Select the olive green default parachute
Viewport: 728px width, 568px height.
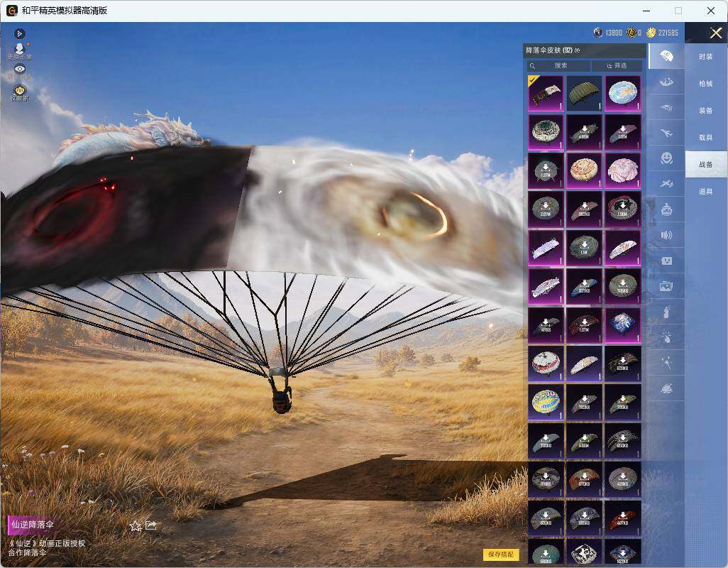(584, 93)
